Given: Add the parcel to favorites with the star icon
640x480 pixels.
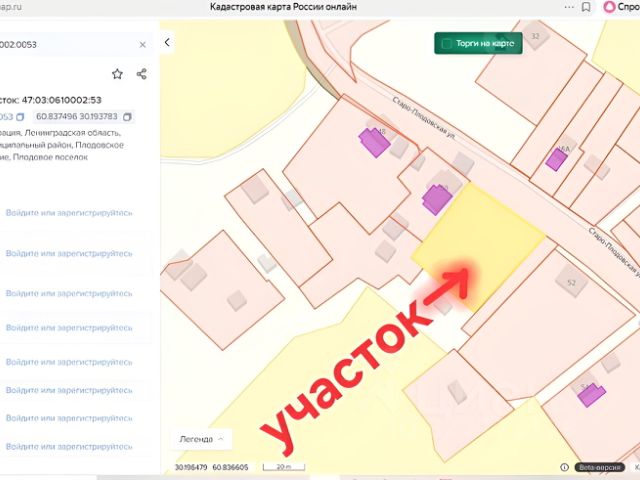Looking at the screenshot, I should 117,74.
